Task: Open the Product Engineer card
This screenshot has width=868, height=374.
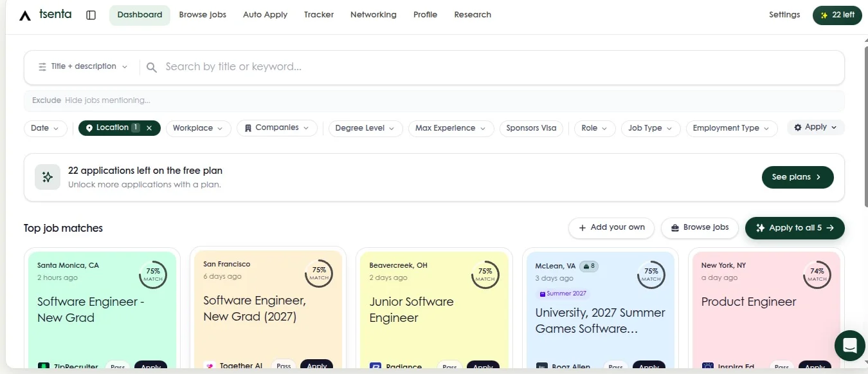Action: (766, 310)
